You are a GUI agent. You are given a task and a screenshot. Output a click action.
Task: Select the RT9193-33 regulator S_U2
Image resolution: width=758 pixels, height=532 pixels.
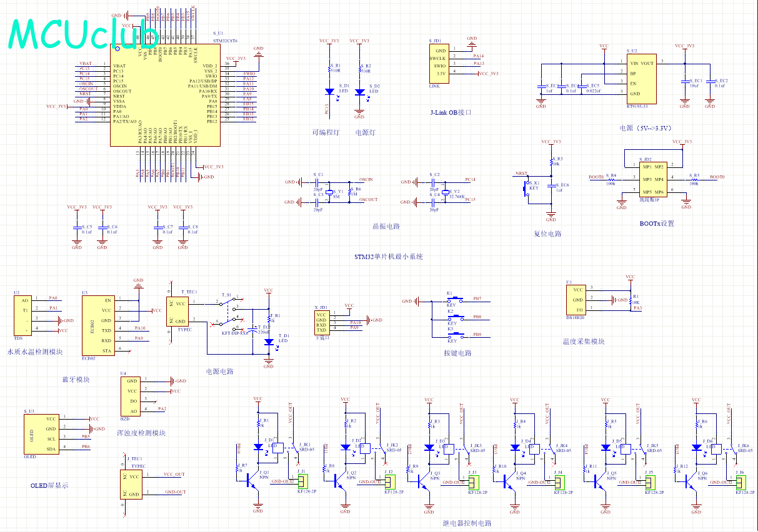[x=641, y=78]
